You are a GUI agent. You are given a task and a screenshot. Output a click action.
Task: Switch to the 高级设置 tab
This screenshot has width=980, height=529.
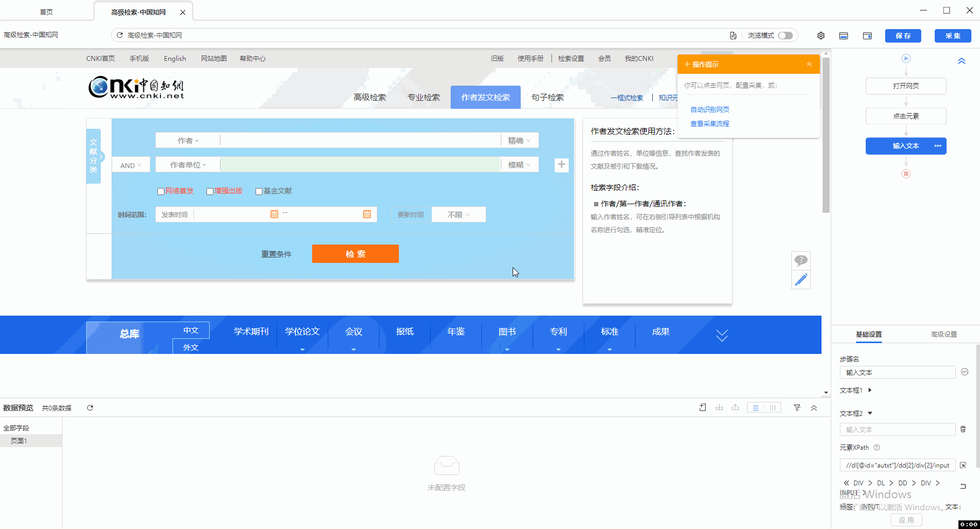point(943,335)
